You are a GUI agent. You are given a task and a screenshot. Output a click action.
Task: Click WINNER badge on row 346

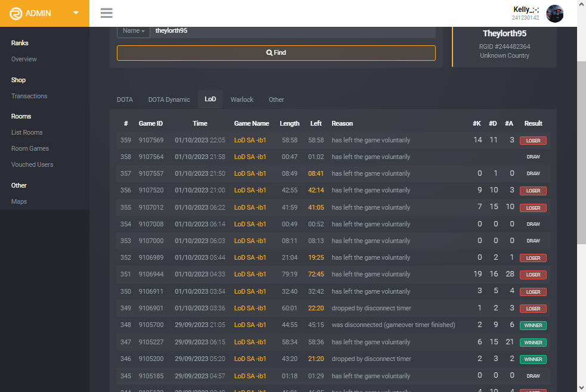533,359
